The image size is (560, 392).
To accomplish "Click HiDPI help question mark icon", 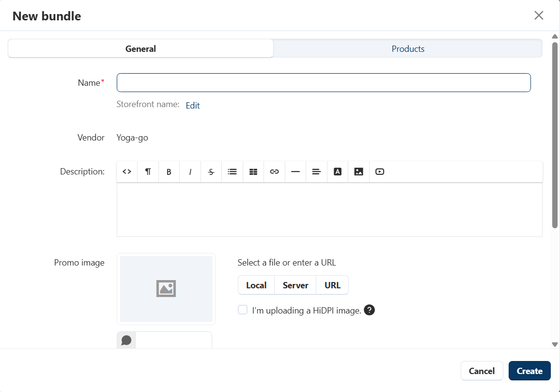I will (369, 310).
